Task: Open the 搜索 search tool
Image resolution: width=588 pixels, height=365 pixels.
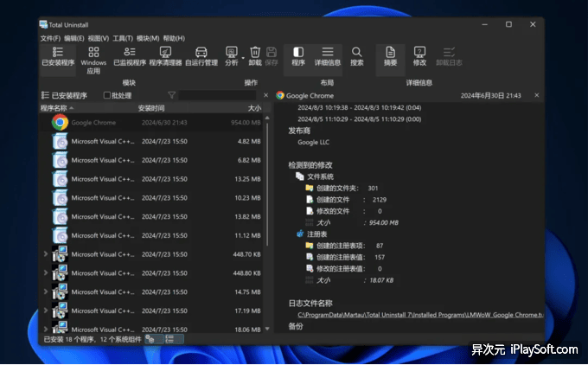Action: coord(356,57)
